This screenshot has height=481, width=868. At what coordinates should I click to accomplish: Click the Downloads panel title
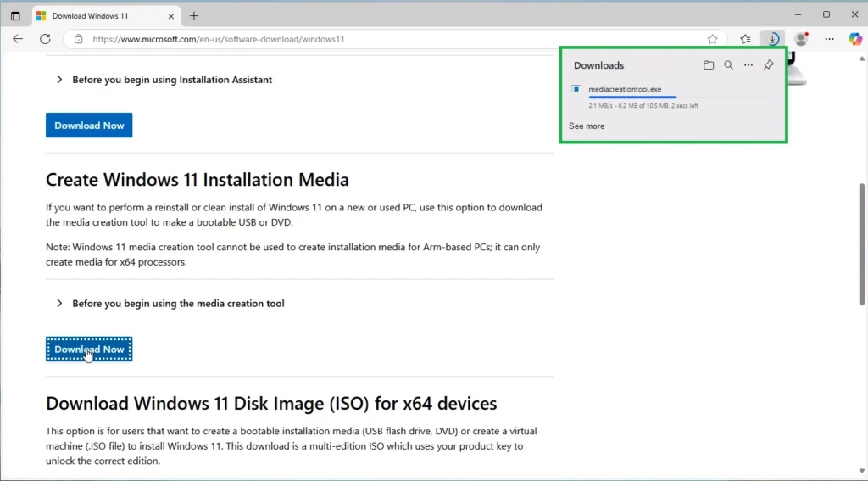pyautogui.click(x=599, y=65)
